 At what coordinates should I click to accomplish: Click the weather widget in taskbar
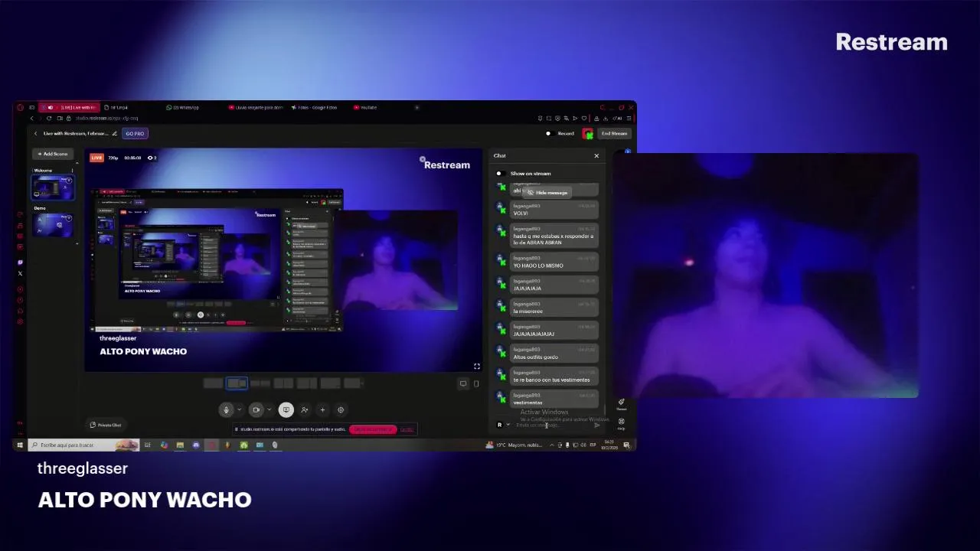[513, 445]
